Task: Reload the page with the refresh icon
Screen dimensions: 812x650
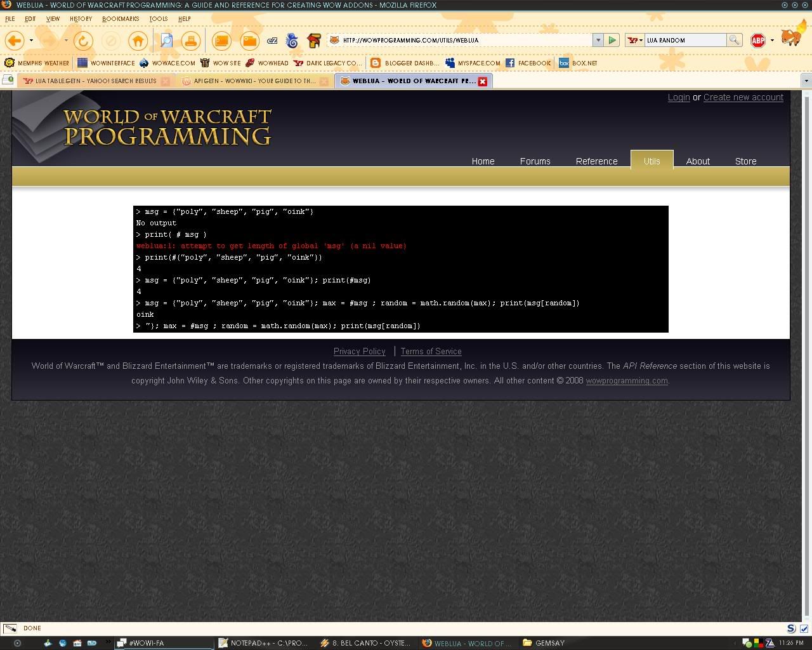Action: [83, 41]
